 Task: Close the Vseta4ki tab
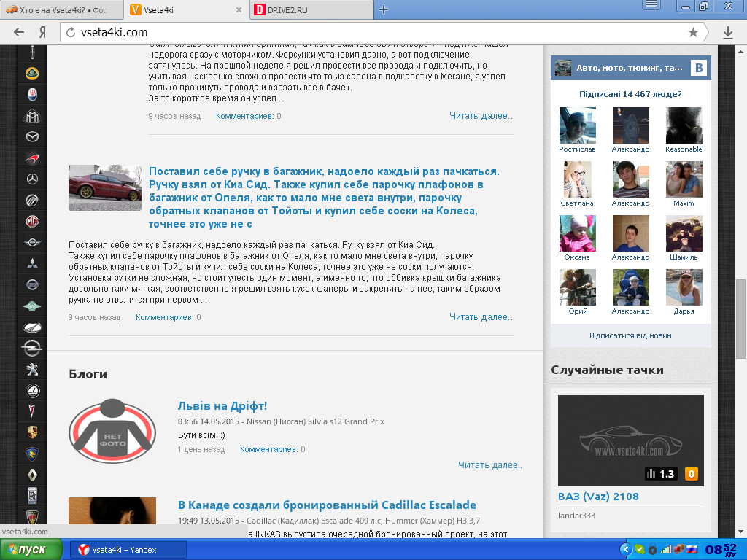pos(239,9)
